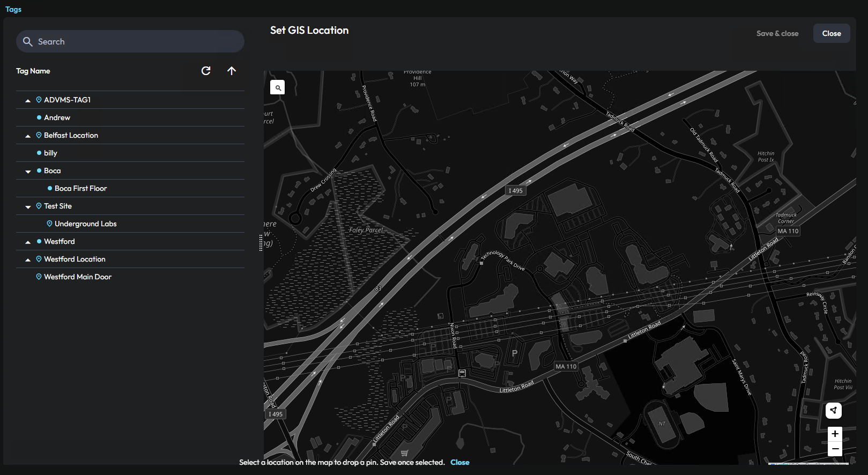Click the Hitchin Post Viii map label
Viewport: 868px width, 475px height.
tap(843, 384)
